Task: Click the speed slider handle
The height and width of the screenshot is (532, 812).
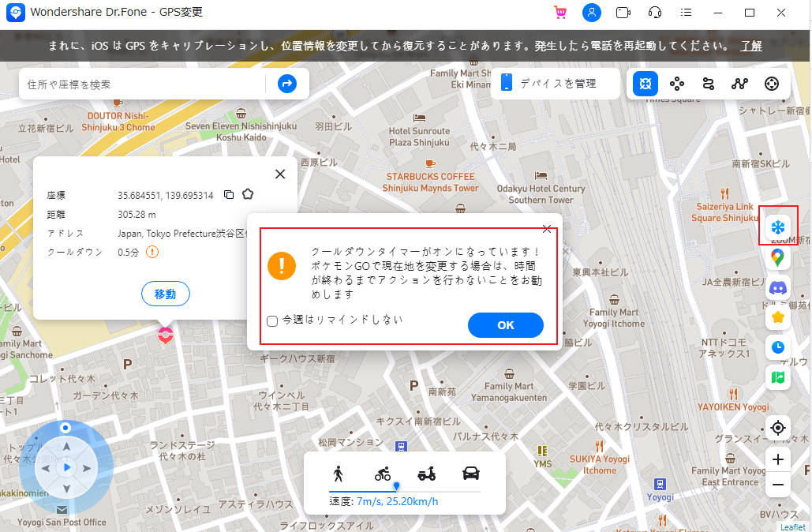Action: (x=396, y=486)
